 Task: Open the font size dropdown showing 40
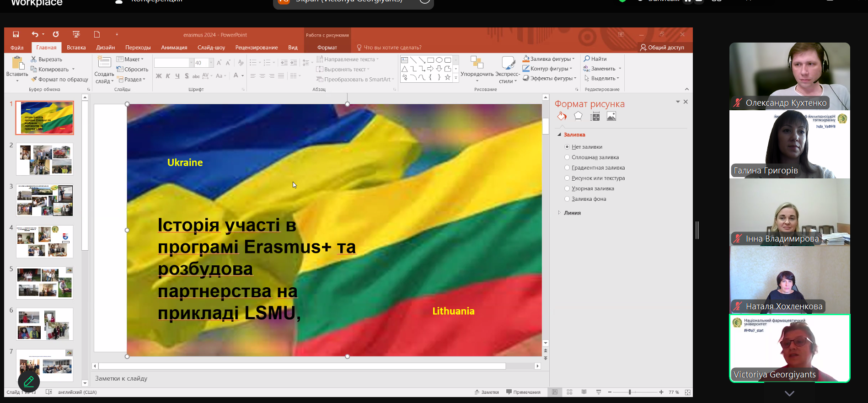coord(211,63)
